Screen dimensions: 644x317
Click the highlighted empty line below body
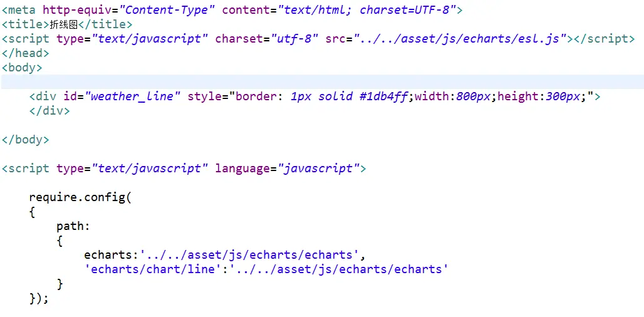[x=322, y=82]
